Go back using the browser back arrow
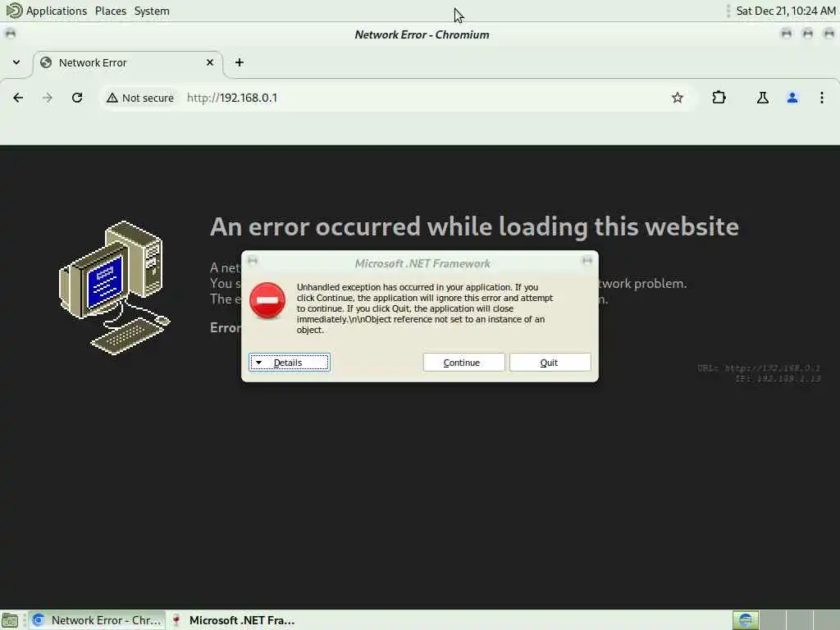The width and height of the screenshot is (840, 630). coord(18,98)
